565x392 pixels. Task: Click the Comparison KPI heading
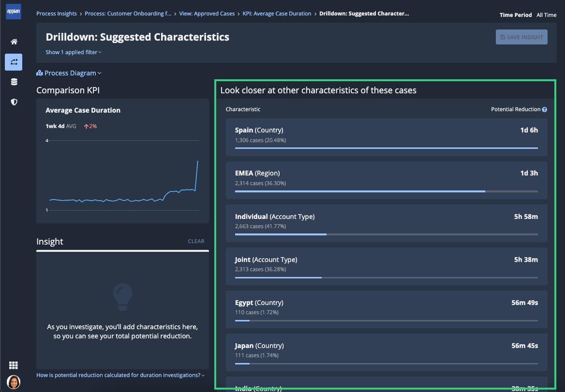click(x=68, y=90)
